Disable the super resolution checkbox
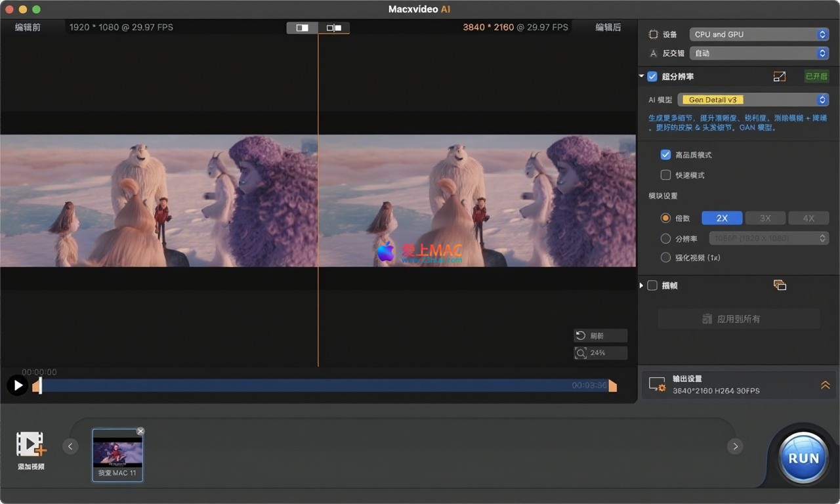Screen dimensions: 840x504 (x=652, y=77)
